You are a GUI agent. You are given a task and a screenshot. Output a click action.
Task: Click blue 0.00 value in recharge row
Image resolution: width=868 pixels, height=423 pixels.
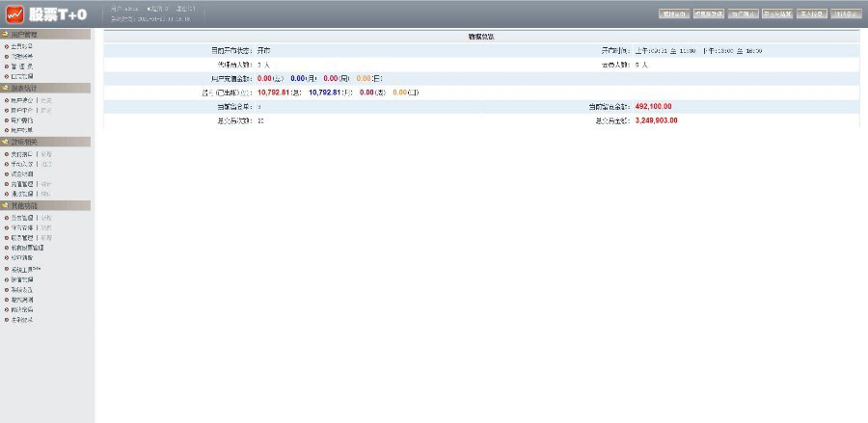coord(298,78)
